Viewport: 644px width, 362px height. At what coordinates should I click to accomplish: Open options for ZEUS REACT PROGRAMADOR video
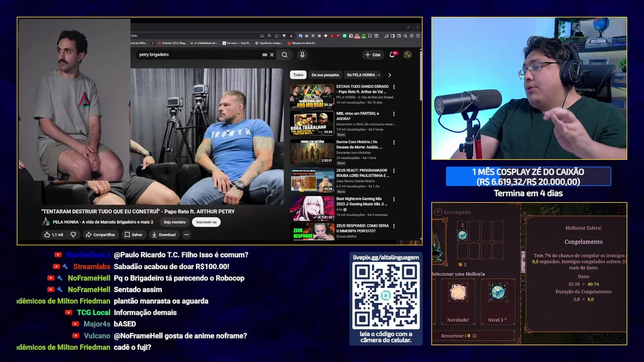pos(393,171)
